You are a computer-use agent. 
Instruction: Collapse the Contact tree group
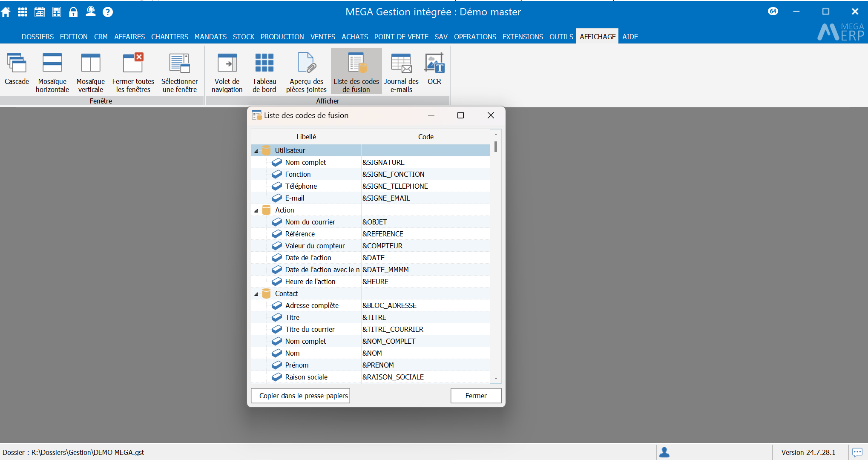[x=256, y=294]
